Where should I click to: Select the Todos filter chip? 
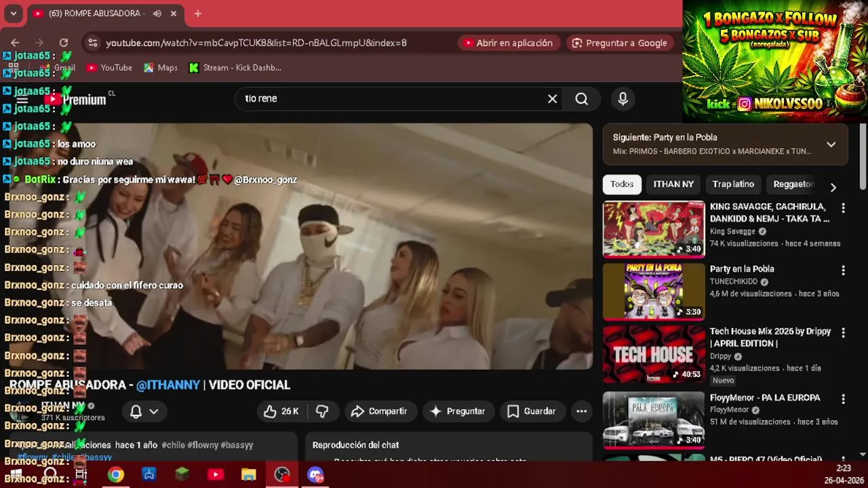tap(622, 184)
